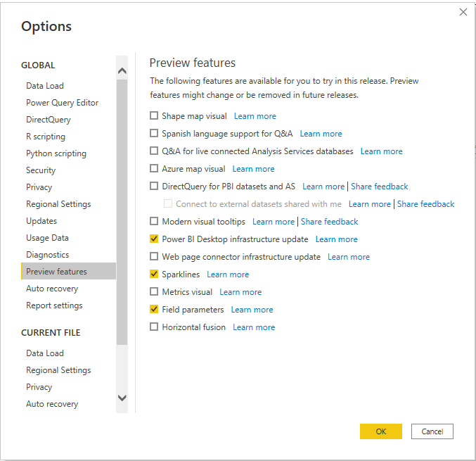The image size is (476, 461).
Task: Enable Q&A for live connected Analysis Services
Action: coord(154,151)
